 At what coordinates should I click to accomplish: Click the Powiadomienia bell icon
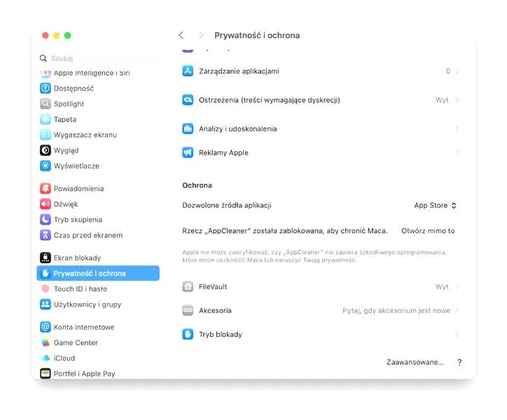coord(46,188)
